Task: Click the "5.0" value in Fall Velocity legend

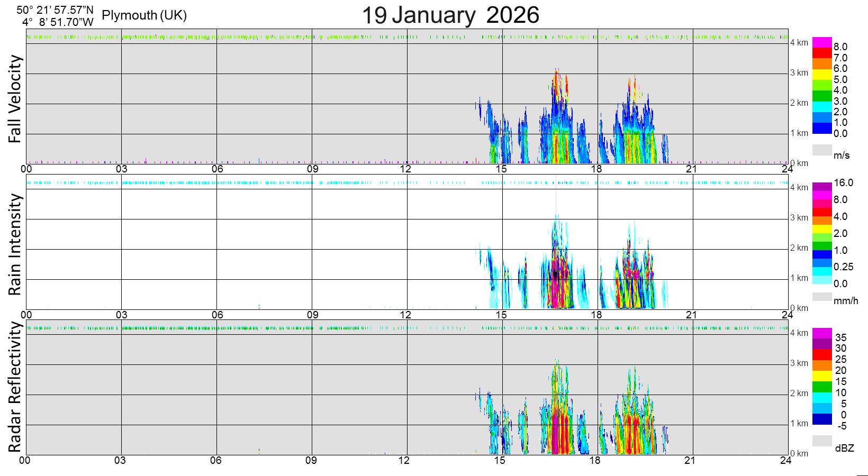Action: [x=840, y=79]
